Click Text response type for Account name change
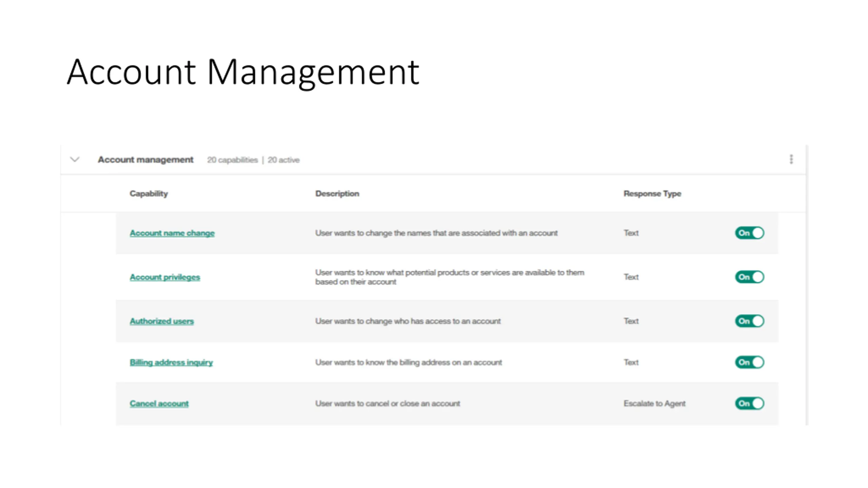Screen dimensions: 868x488 click(x=631, y=233)
